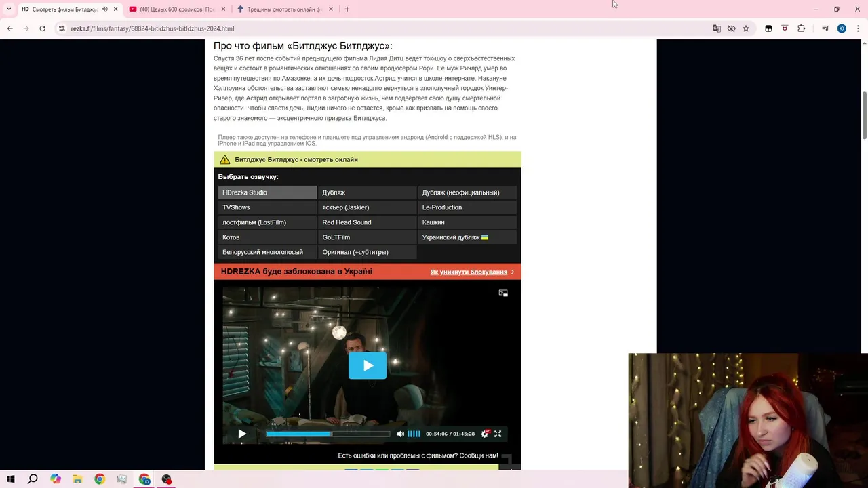Close the YouTube tab
The image size is (868, 488).
(223, 9)
